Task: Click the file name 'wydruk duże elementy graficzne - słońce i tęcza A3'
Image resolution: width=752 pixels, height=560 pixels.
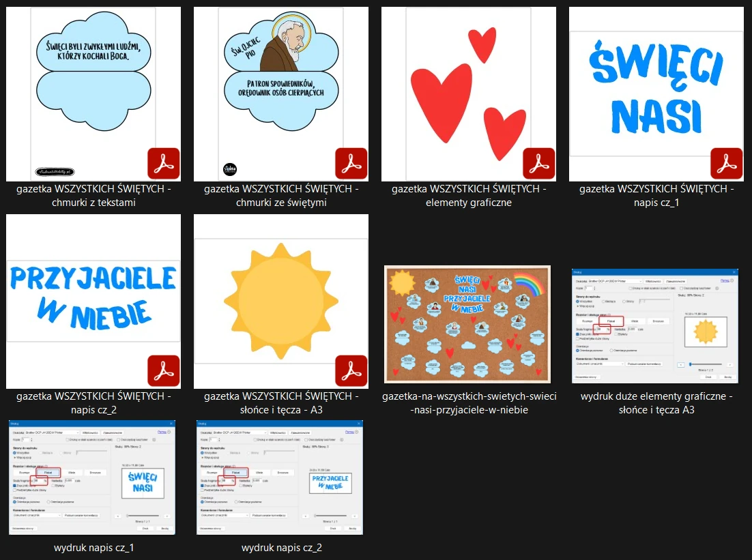Action: click(x=656, y=402)
